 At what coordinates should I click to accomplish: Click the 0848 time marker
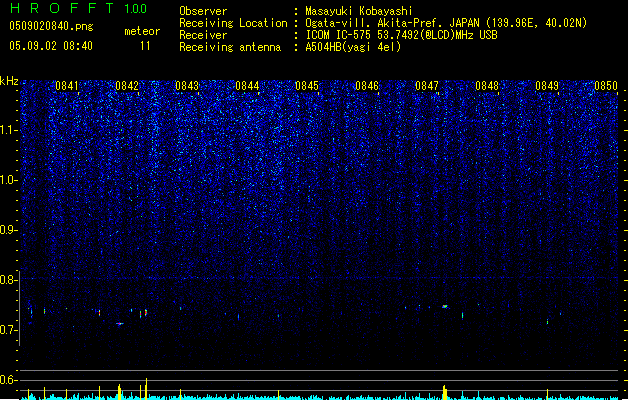coord(487,86)
